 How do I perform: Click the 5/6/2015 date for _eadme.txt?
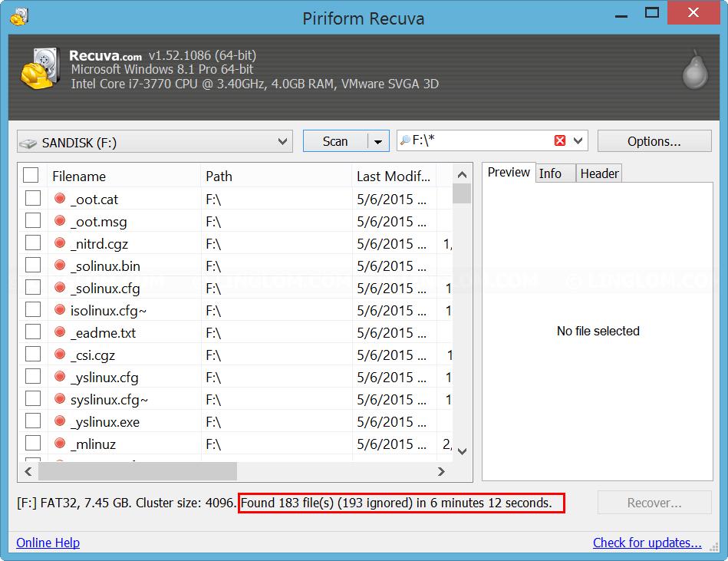point(391,333)
